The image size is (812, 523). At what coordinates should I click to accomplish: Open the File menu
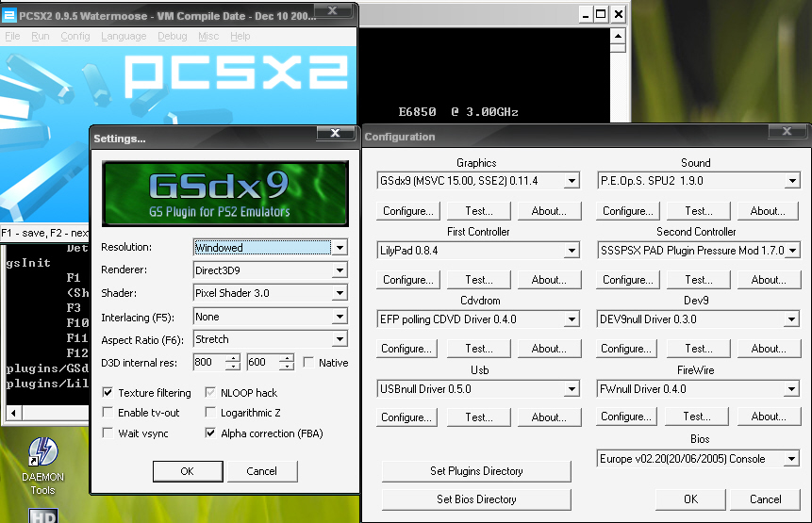(x=12, y=36)
